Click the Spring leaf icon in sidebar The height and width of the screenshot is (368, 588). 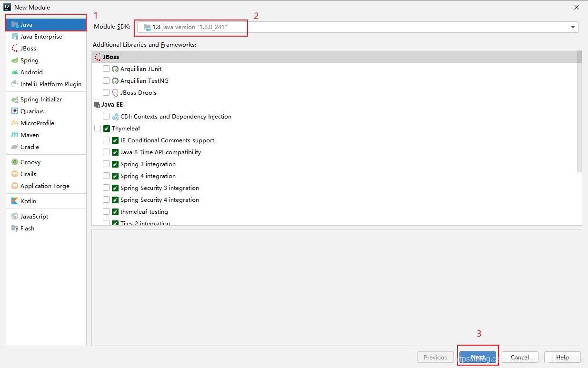[15, 60]
